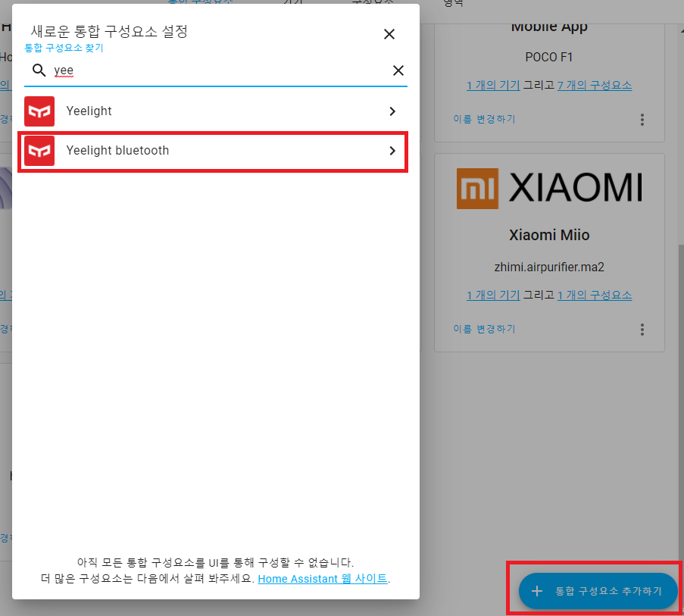The height and width of the screenshot is (616, 684).
Task: Click the 통합 구성요소 추가하기 button
Action: tap(598, 591)
